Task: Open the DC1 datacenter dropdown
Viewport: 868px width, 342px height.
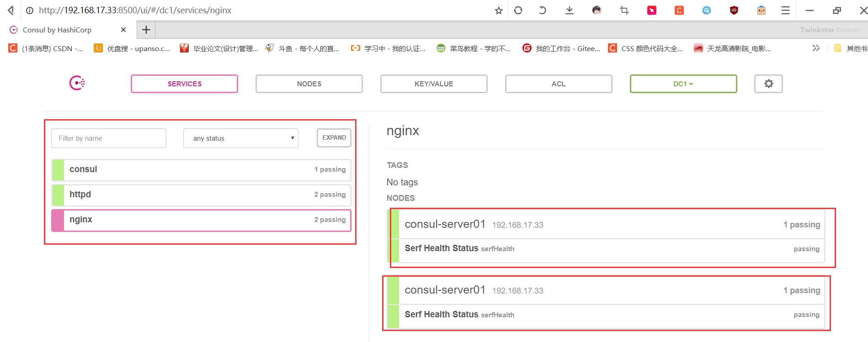Action: (x=683, y=84)
